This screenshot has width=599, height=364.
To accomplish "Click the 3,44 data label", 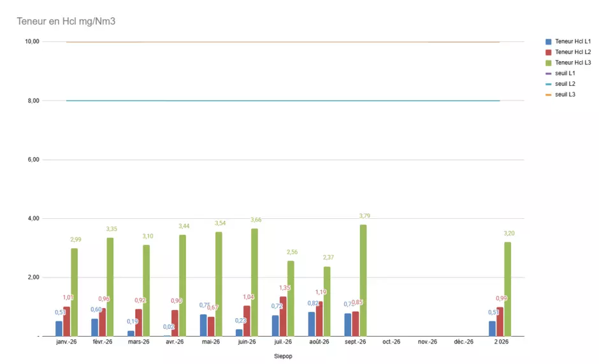I will pyautogui.click(x=184, y=227).
